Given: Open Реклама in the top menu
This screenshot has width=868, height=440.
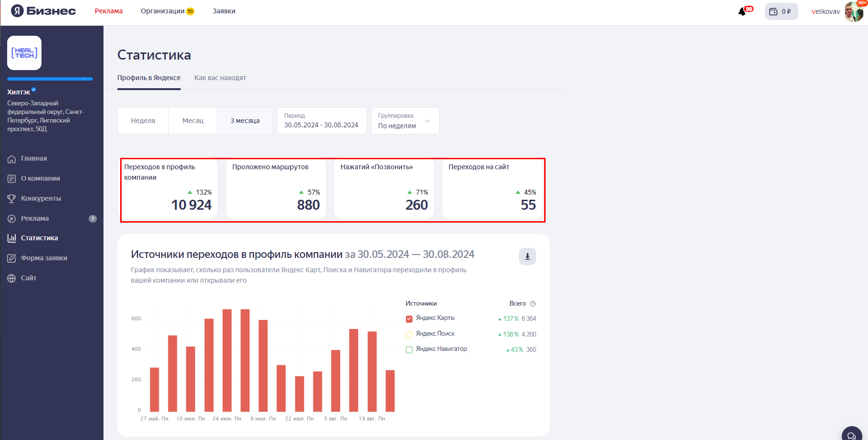Looking at the screenshot, I should click(x=109, y=11).
